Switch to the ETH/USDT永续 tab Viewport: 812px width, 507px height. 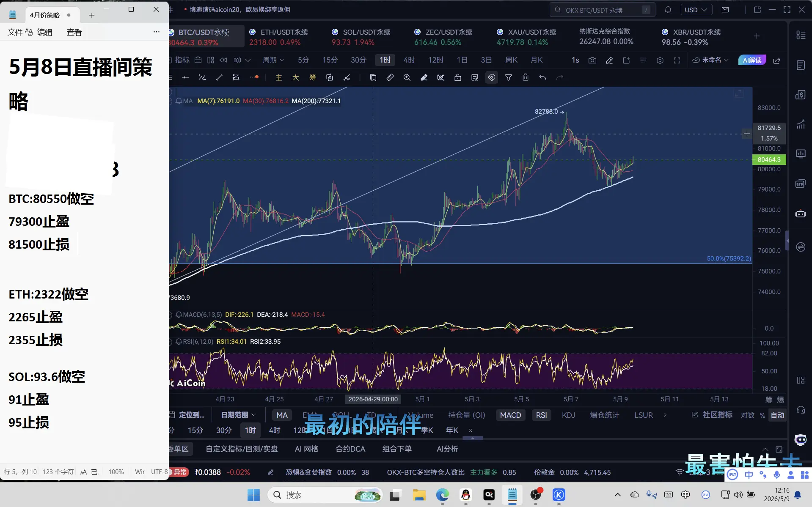pos(279,37)
